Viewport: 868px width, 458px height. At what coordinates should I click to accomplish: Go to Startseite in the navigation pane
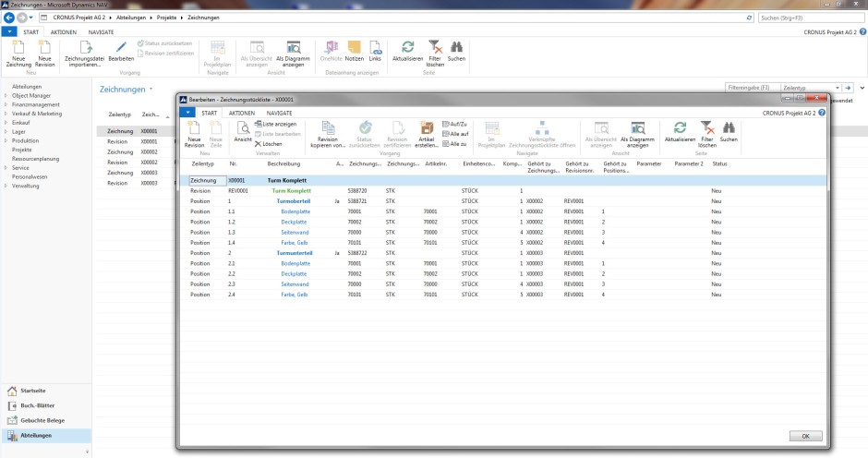[x=35, y=391]
